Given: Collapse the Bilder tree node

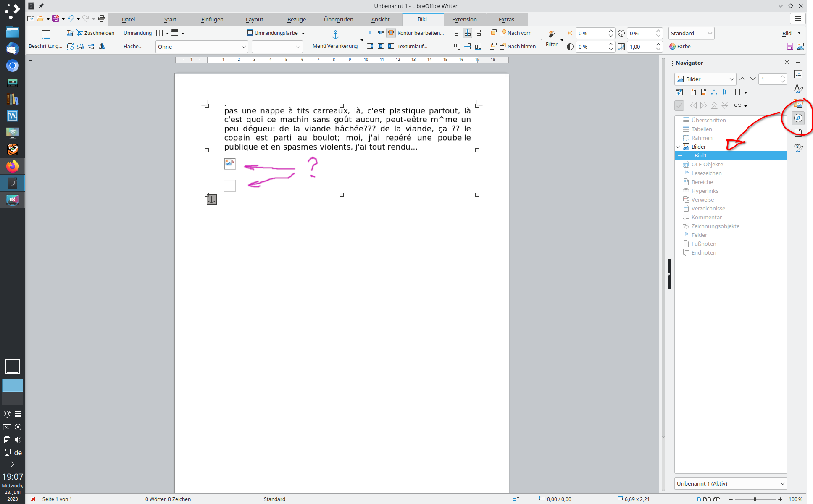Looking at the screenshot, I should pos(678,147).
